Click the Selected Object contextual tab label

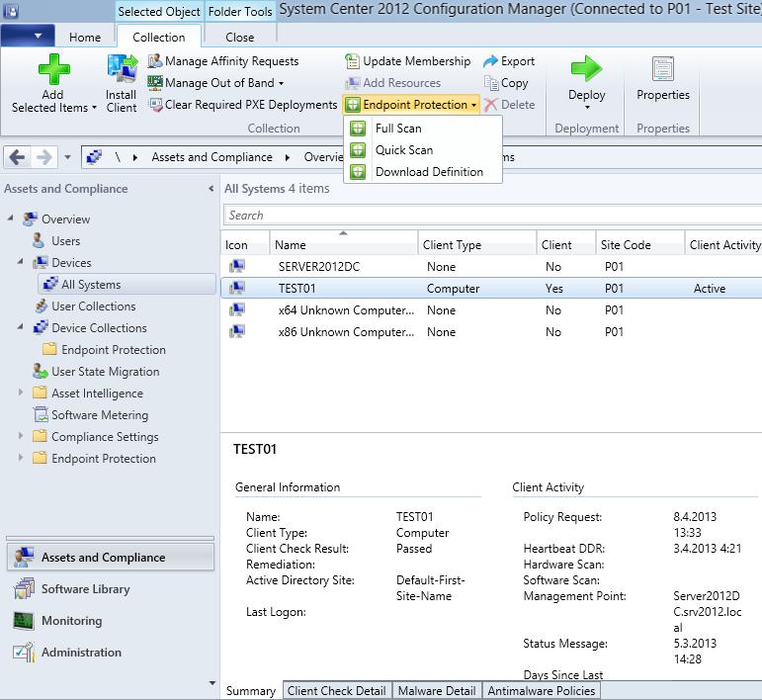pos(159,11)
